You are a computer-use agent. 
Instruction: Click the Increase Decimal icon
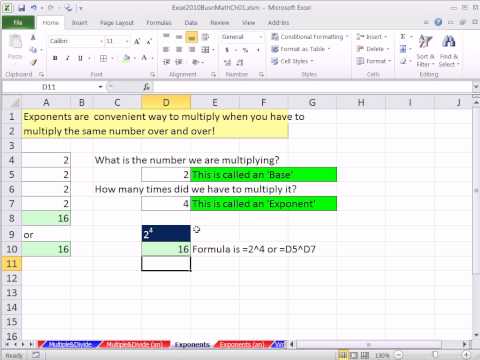click(x=228, y=62)
